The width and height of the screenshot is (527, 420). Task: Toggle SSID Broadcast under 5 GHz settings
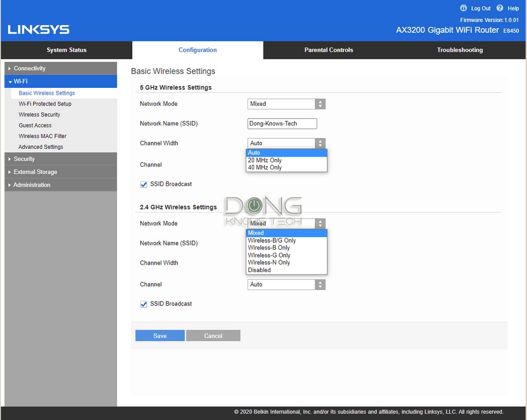143,184
